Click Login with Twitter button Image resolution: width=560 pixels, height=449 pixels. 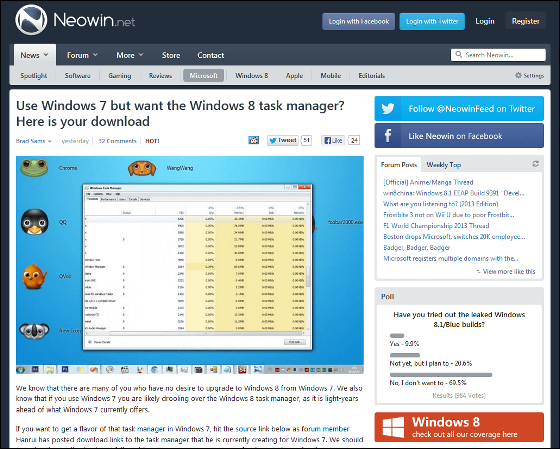pyautogui.click(x=432, y=21)
